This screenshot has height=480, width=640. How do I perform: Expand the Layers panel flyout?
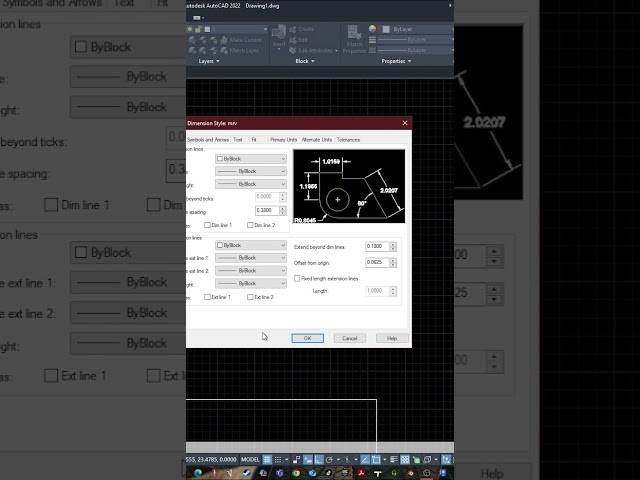tap(209, 61)
